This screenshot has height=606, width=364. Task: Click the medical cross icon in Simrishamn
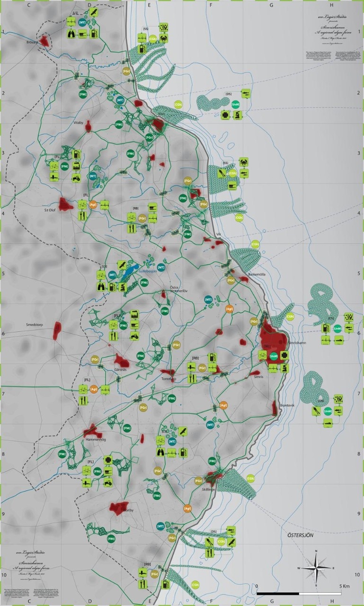tap(284, 356)
